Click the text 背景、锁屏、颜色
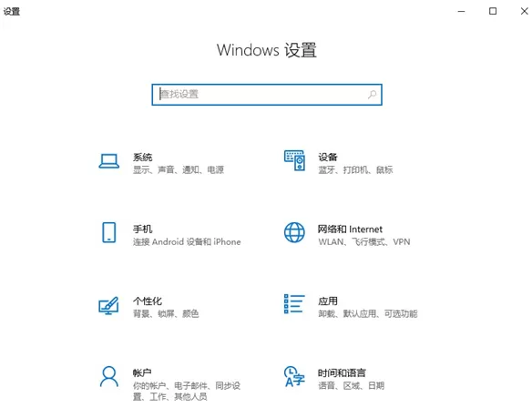 pyautogui.click(x=166, y=313)
